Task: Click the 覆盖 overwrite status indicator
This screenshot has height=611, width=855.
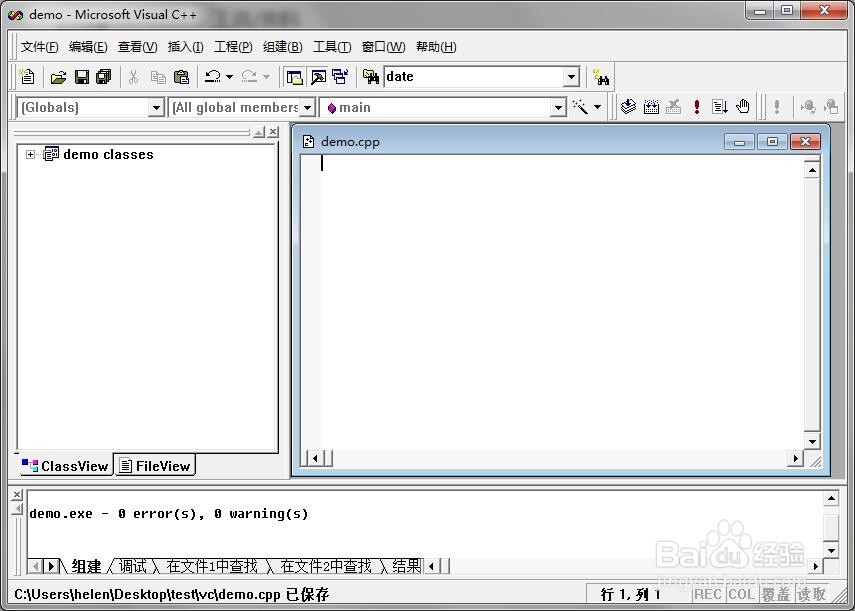Action: tap(776, 594)
